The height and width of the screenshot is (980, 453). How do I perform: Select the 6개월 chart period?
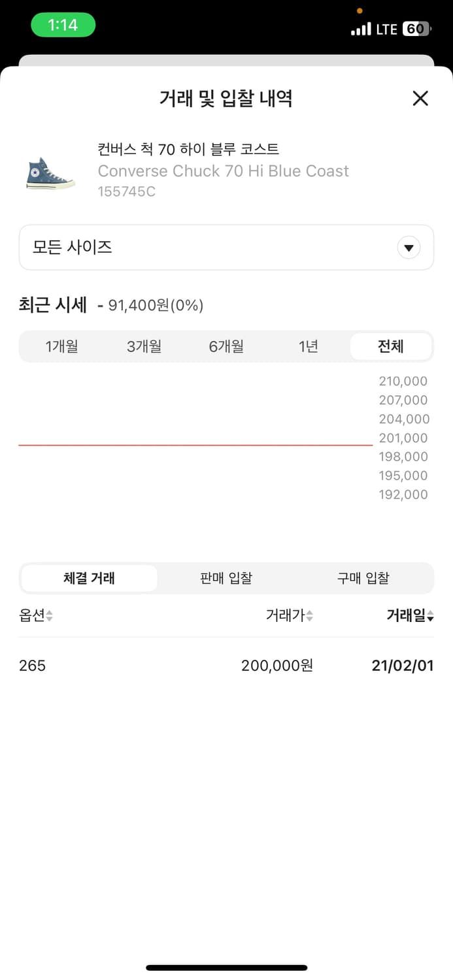226,346
